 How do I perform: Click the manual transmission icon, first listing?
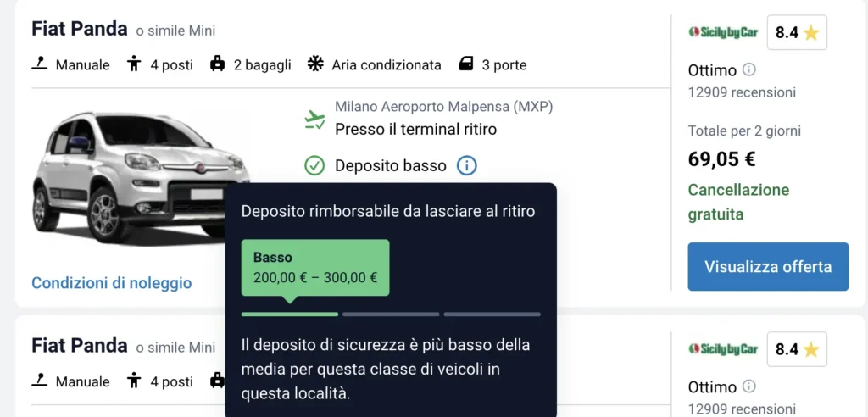[40, 64]
